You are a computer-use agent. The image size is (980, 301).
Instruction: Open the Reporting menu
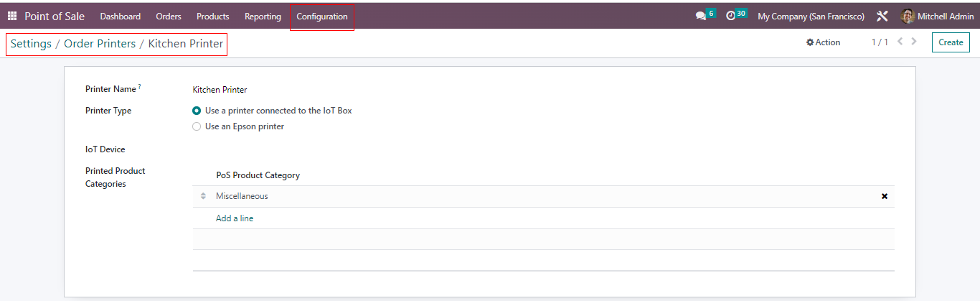coord(263,16)
